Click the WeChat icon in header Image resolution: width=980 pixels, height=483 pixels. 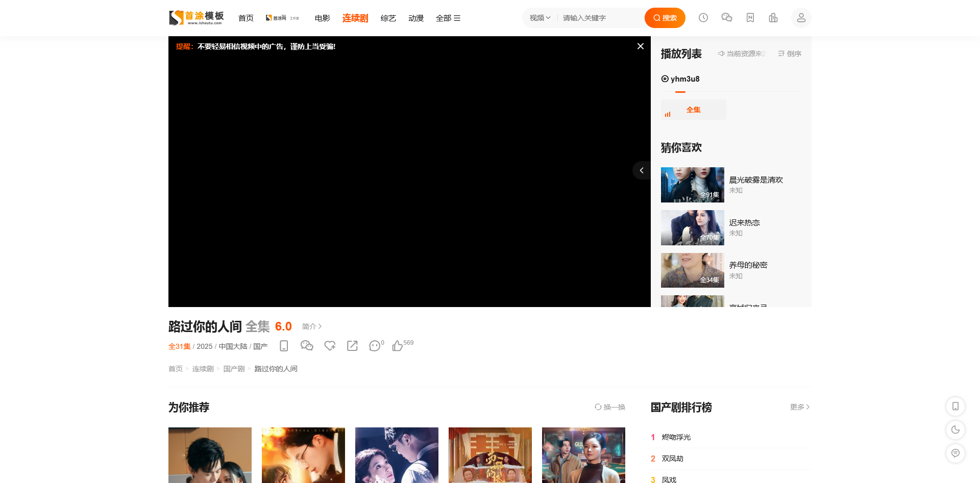[726, 18]
